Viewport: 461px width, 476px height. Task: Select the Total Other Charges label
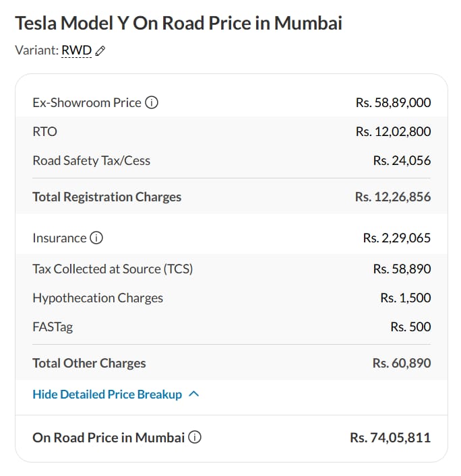(x=89, y=364)
